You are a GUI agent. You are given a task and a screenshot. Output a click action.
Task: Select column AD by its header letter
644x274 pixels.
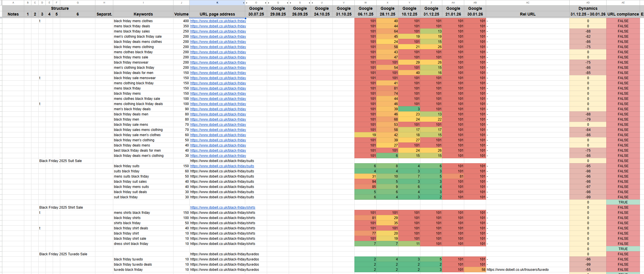click(588, 3)
